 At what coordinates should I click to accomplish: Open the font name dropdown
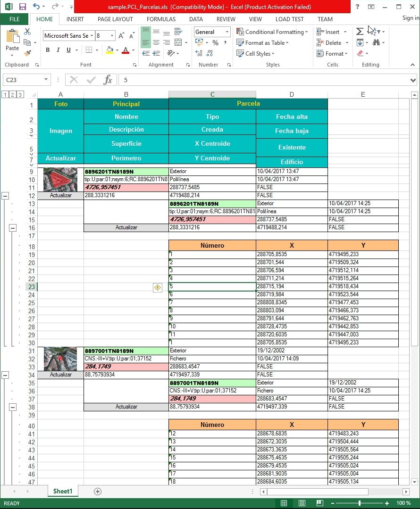pos(92,36)
